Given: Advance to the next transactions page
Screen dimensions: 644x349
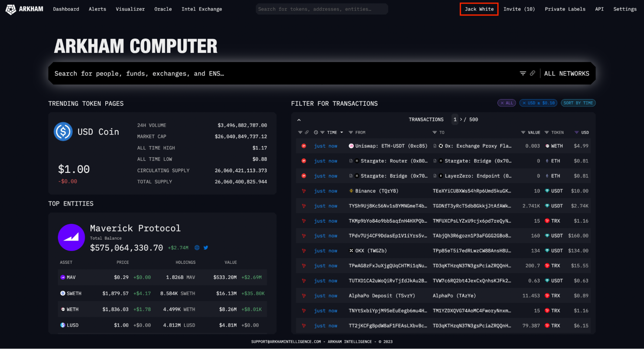Looking at the screenshot, I should [x=461, y=119].
